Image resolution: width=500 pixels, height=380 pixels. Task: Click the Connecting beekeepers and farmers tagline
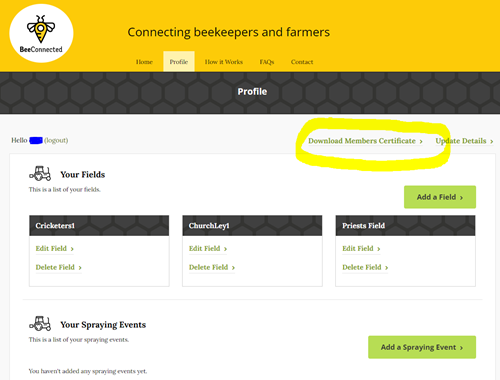(x=229, y=32)
